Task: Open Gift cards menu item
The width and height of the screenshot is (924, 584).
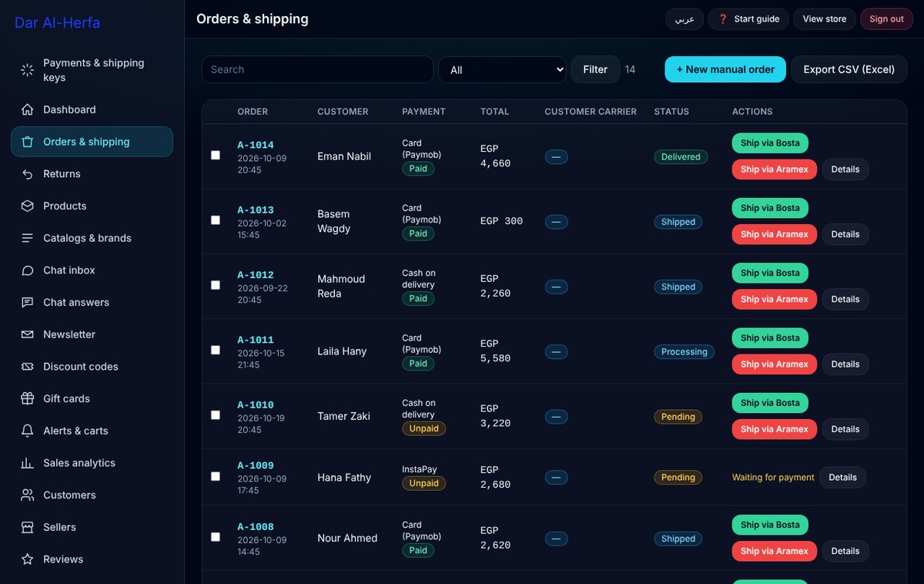Action: coord(92,398)
